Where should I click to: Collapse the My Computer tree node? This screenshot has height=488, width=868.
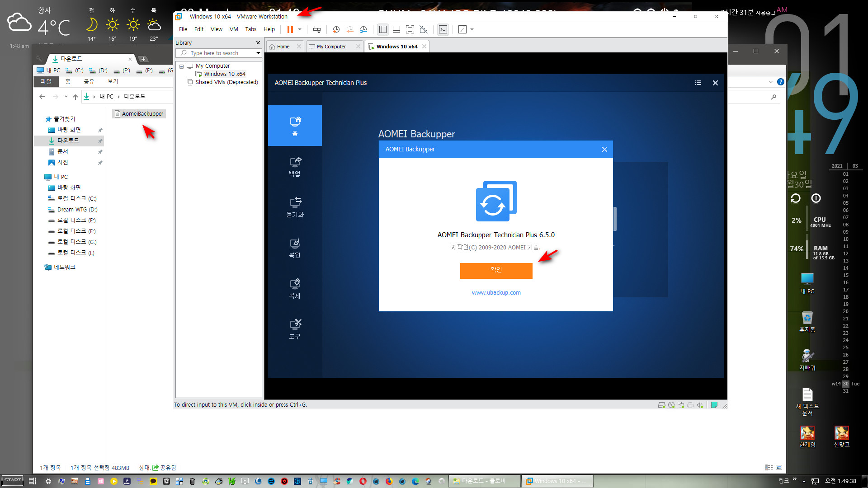pyautogui.click(x=182, y=66)
